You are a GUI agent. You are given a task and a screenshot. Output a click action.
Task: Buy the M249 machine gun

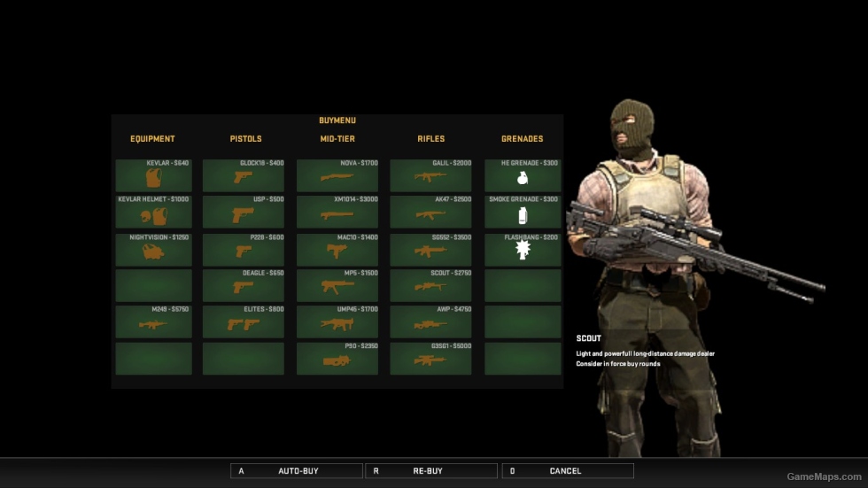[154, 321]
